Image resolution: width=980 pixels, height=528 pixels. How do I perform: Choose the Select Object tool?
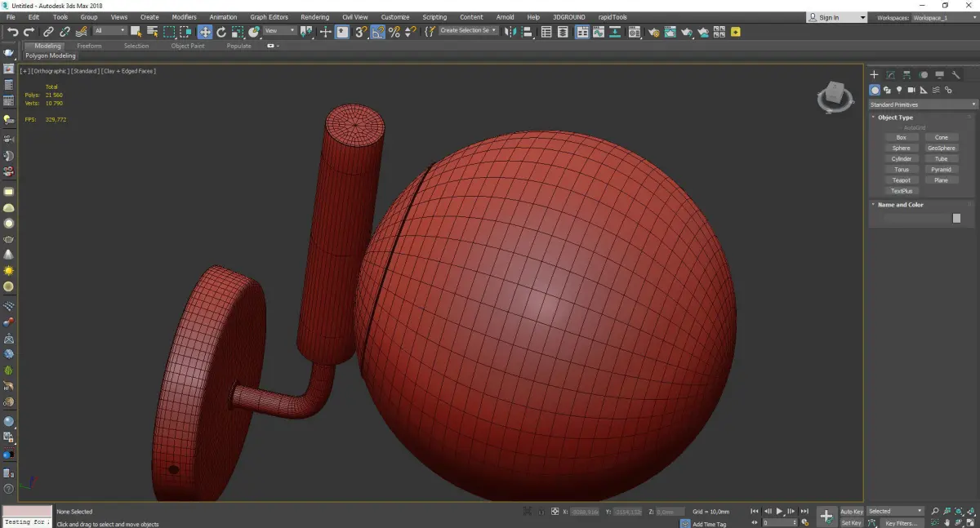click(x=136, y=32)
